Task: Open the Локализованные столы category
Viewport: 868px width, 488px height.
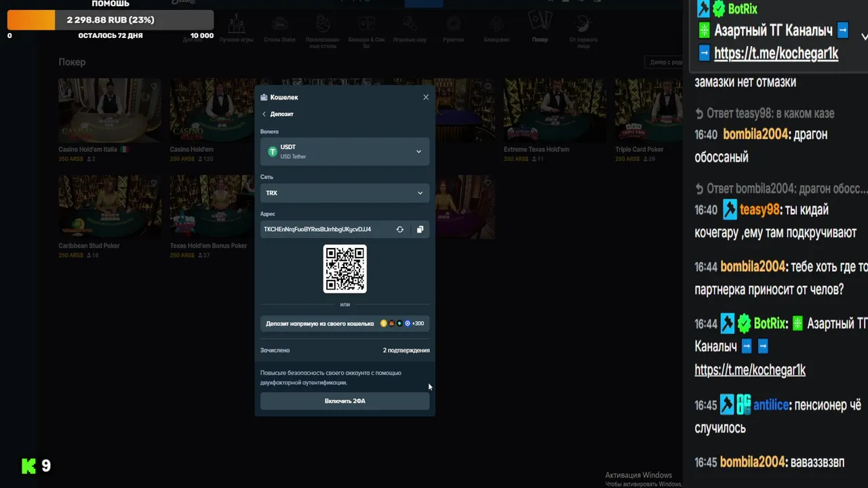Action: click(323, 33)
